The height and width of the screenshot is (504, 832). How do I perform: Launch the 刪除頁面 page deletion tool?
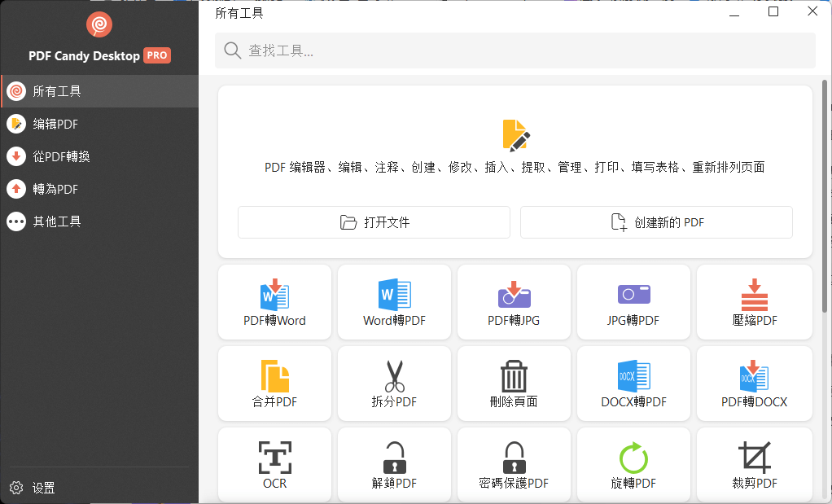click(514, 383)
